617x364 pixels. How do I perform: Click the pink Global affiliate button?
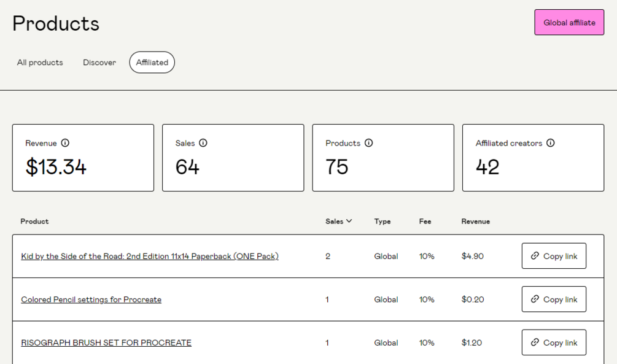pyautogui.click(x=569, y=23)
